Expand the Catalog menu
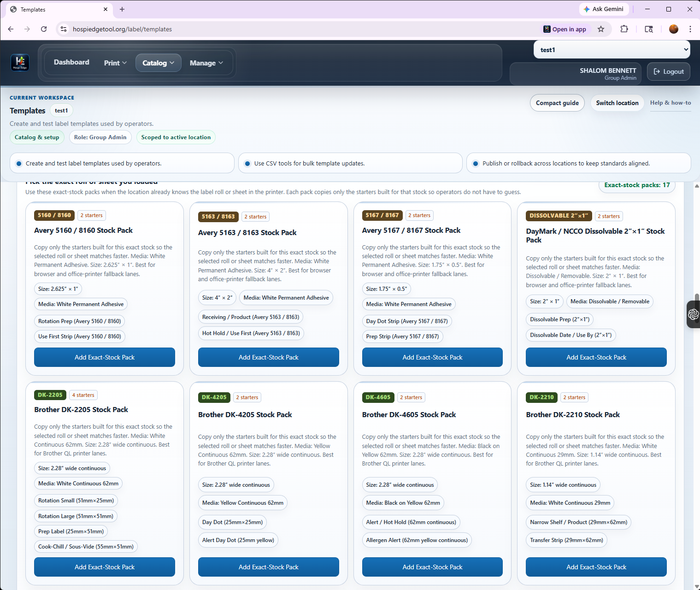 [158, 63]
